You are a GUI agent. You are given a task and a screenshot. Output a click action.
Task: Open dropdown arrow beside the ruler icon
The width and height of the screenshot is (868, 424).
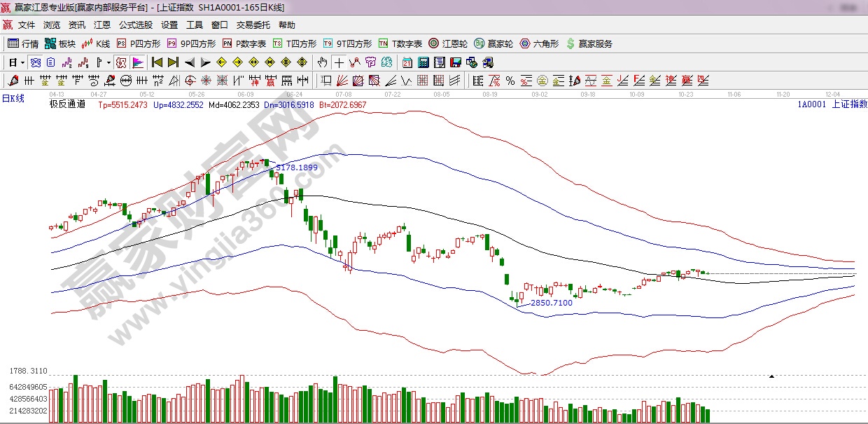point(108,62)
